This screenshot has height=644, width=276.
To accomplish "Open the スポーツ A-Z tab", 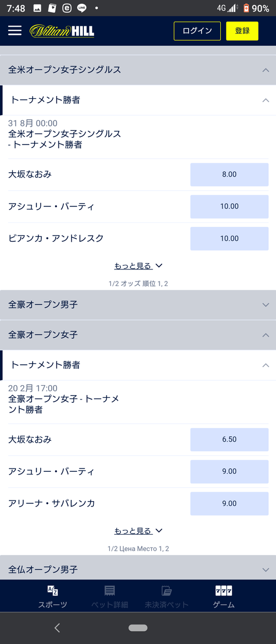I will point(52,597).
